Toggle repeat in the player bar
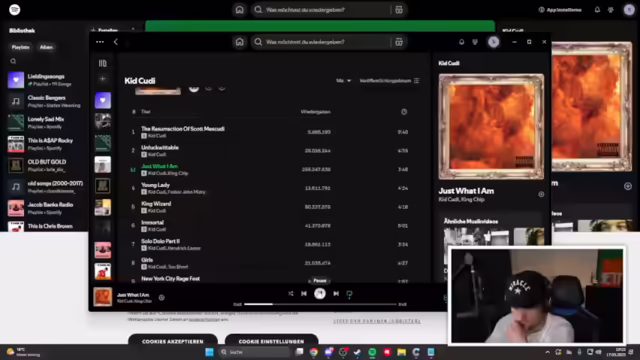The image size is (640, 360). click(349, 293)
